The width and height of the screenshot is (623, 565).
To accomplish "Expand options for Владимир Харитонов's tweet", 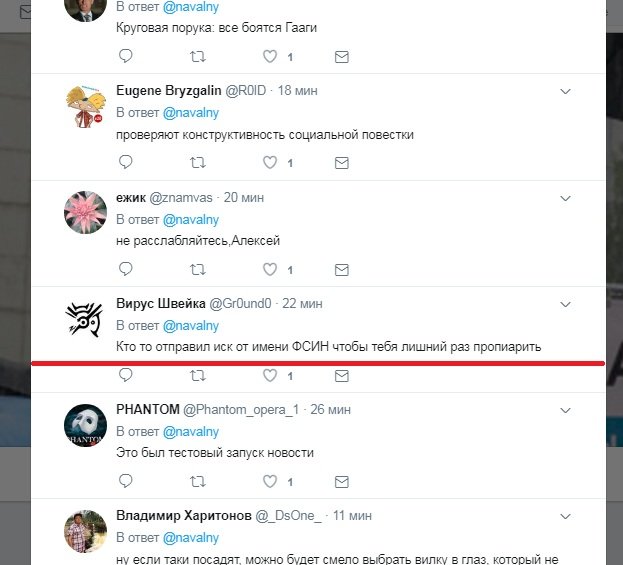I will (x=565, y=517).
